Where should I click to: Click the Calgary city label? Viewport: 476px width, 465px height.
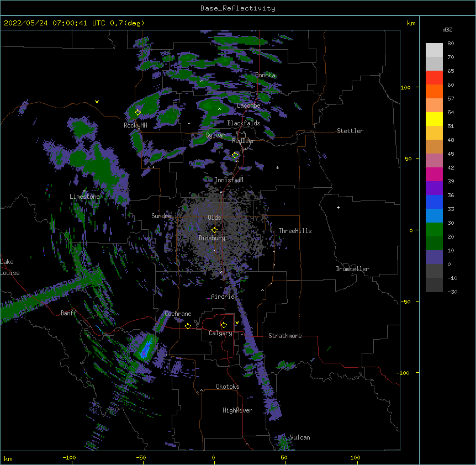(220, 333)
